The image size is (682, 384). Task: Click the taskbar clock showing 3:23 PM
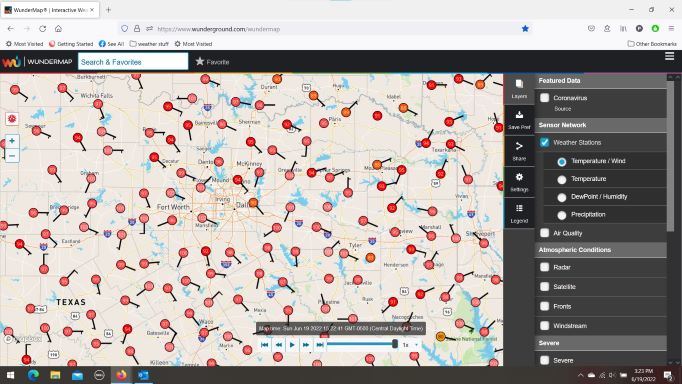tap(643, 375)
